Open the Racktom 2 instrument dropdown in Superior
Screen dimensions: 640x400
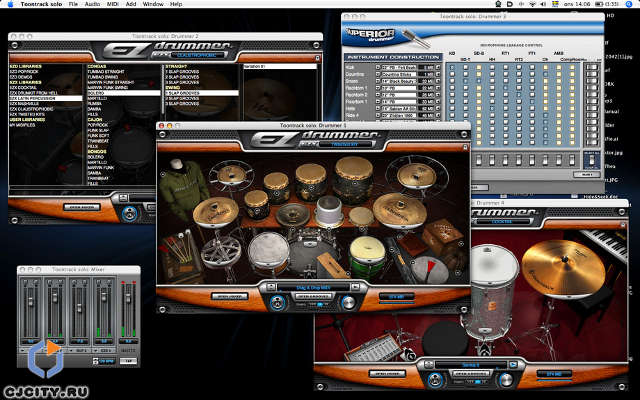pyautogui.click(x=398, y=95)
